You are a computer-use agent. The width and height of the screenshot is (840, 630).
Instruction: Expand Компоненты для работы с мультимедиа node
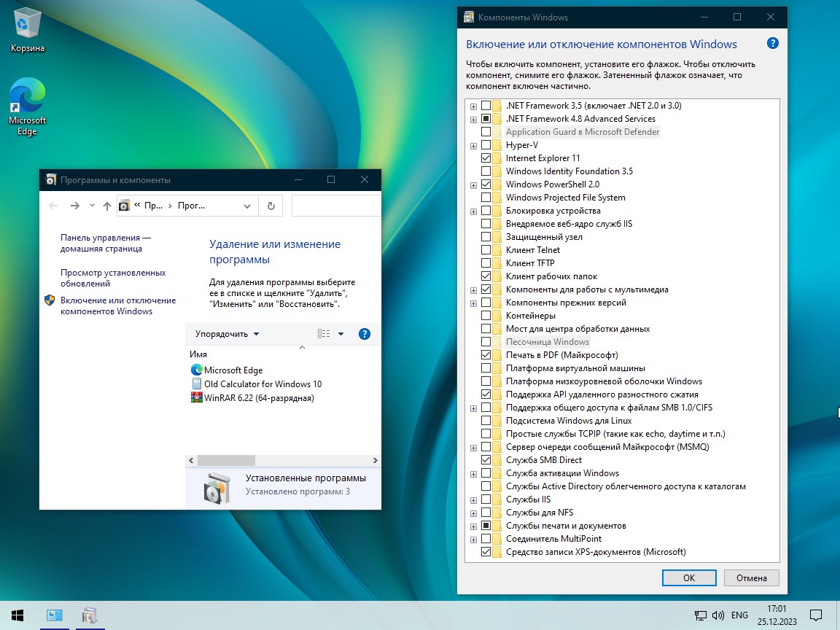click(473, 289)
